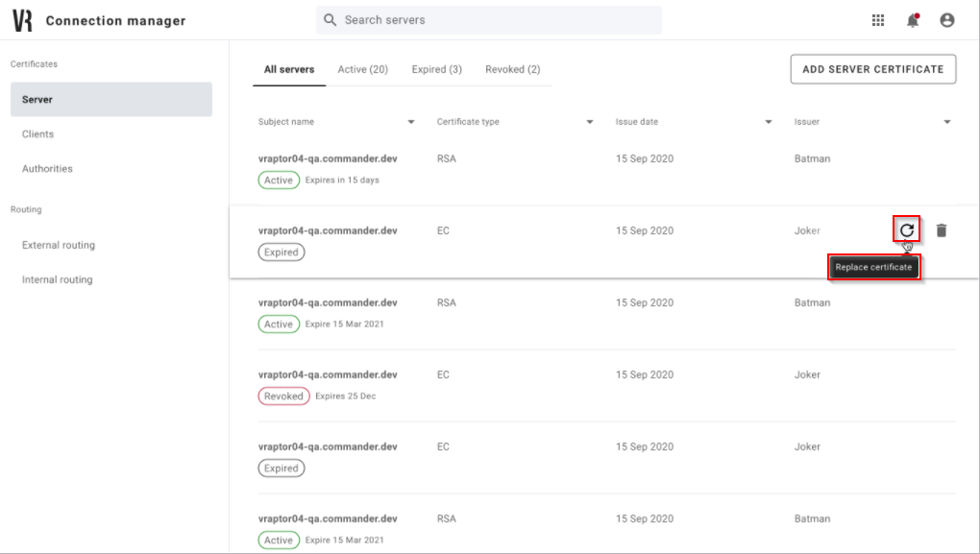Expand the Issue date column filter
This screenshot has height=554, width=980.
769,122
